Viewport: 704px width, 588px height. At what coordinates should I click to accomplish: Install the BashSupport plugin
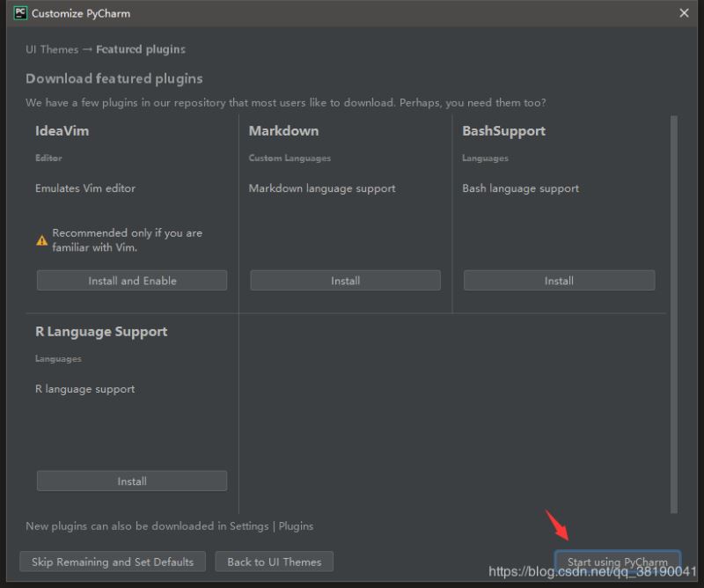point(559,281)
